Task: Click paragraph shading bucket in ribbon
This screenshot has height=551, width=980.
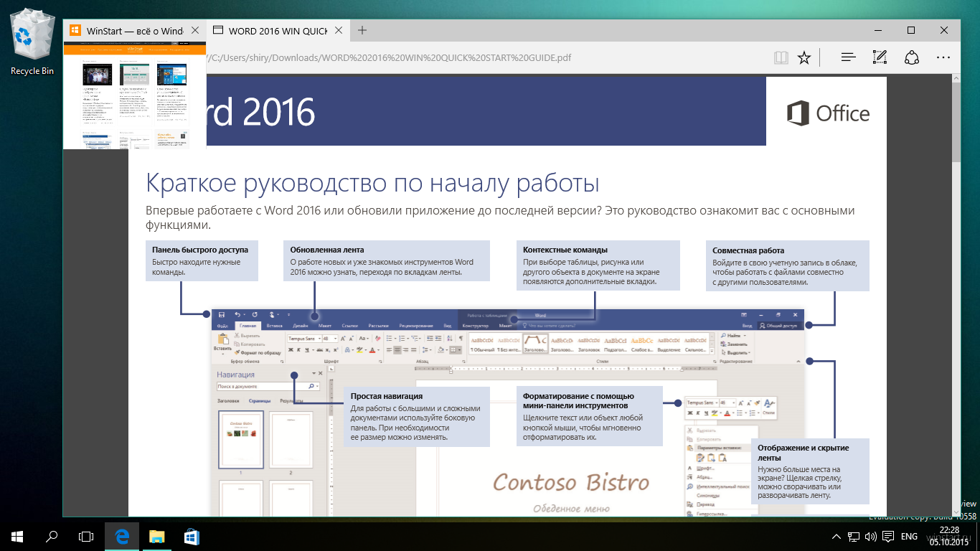Action: pyautogui.click(x=440, y=350)
